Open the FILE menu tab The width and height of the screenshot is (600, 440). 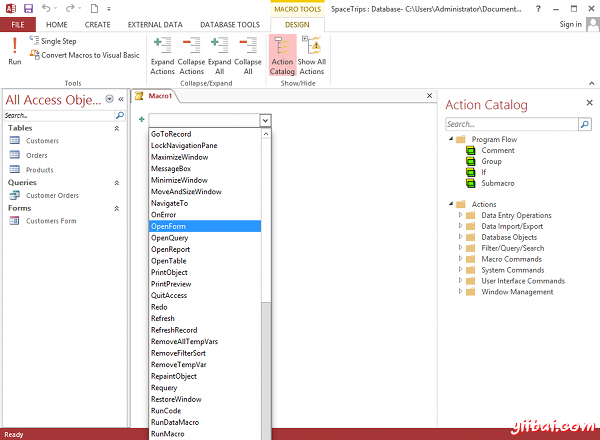(x=18, y=24)
